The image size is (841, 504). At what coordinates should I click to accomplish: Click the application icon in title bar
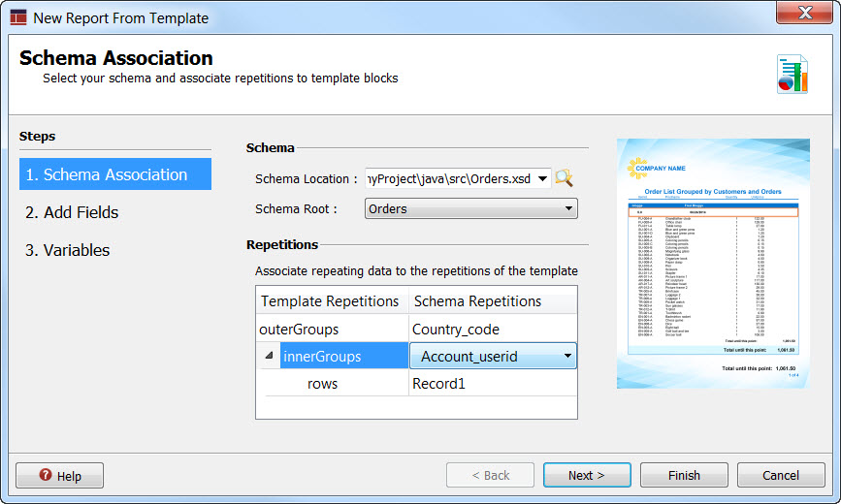click(x=18, y=17)
